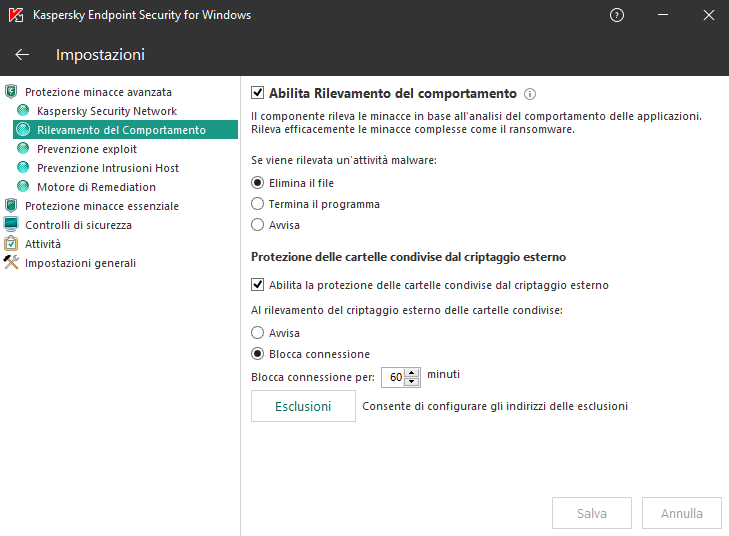Click the green status icon for Prevenzione Intrusioni Host

[x=23, y=167]
